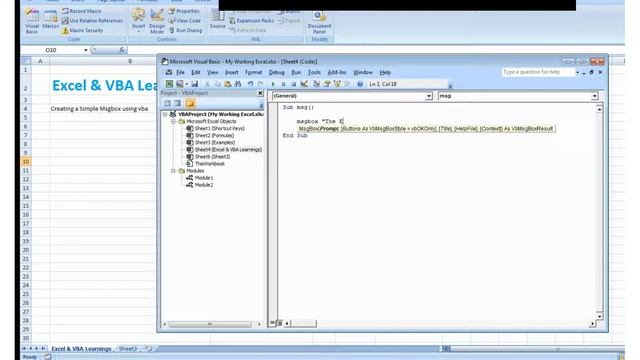The image size is (640, 360).
Task: Click the Cut toolbar icon
Action: (x=207, y=84)
